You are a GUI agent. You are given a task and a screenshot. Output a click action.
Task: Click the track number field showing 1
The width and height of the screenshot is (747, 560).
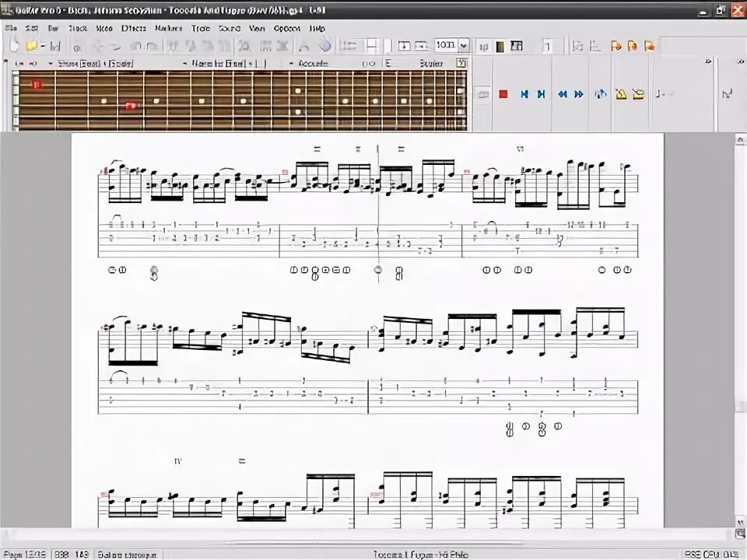pyautogui.click(x=548, y=46)
